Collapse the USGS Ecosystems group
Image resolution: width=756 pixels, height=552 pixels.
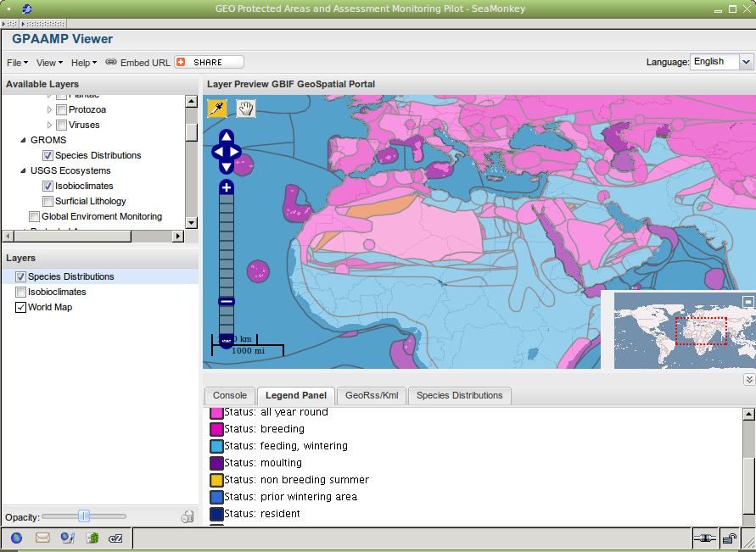point(23,170)
